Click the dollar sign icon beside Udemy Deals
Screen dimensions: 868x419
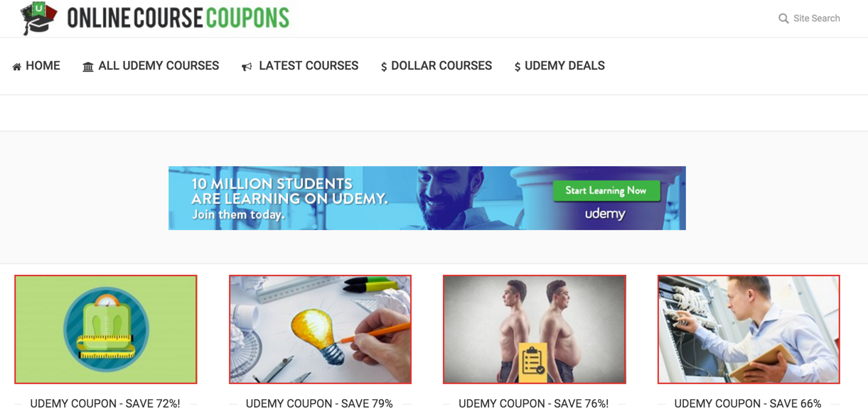tap(518, 67)
